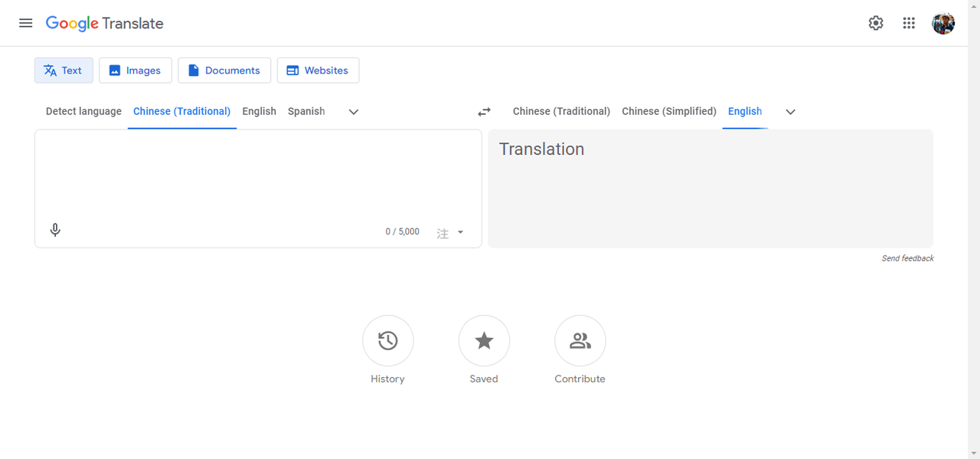This screenshot has height=459, width=980.
Task: Select English as target language
Action: click(x=745, y=112)
